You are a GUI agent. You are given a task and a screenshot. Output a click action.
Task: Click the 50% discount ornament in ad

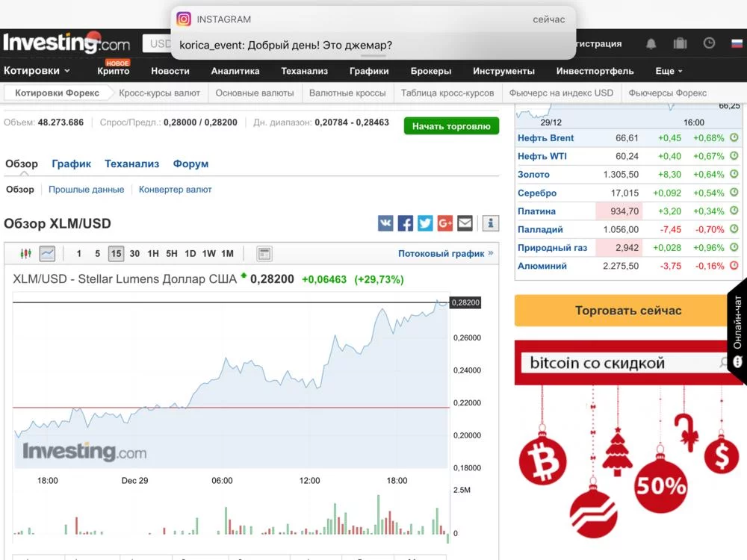point(661,485)
